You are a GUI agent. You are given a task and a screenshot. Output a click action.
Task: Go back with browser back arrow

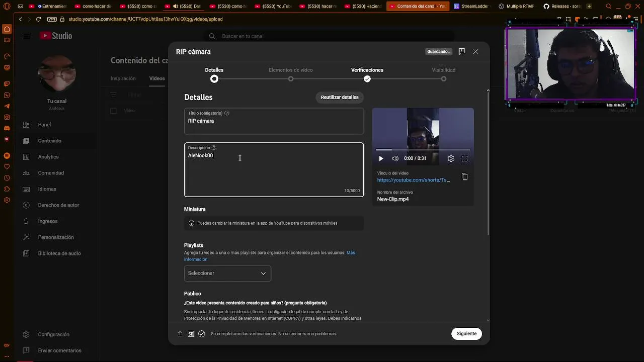pyautogui.click(x=20, y=19)
